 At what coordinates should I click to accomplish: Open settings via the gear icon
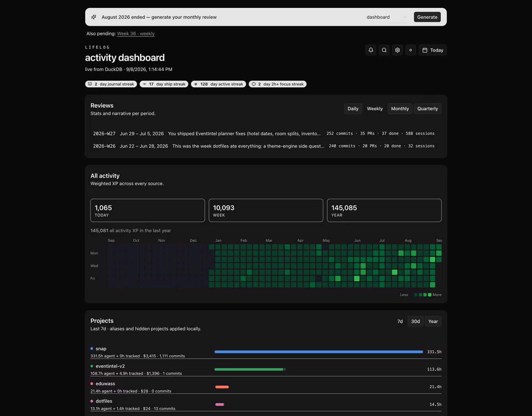point(397,50)
